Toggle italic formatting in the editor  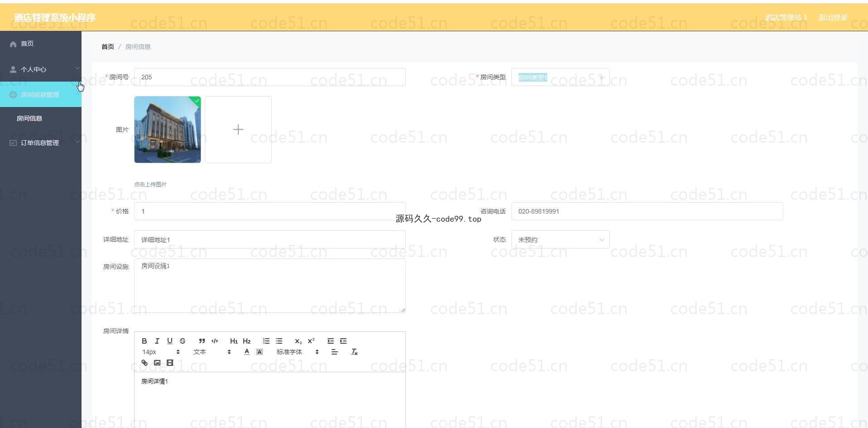(x=157, y=341)
